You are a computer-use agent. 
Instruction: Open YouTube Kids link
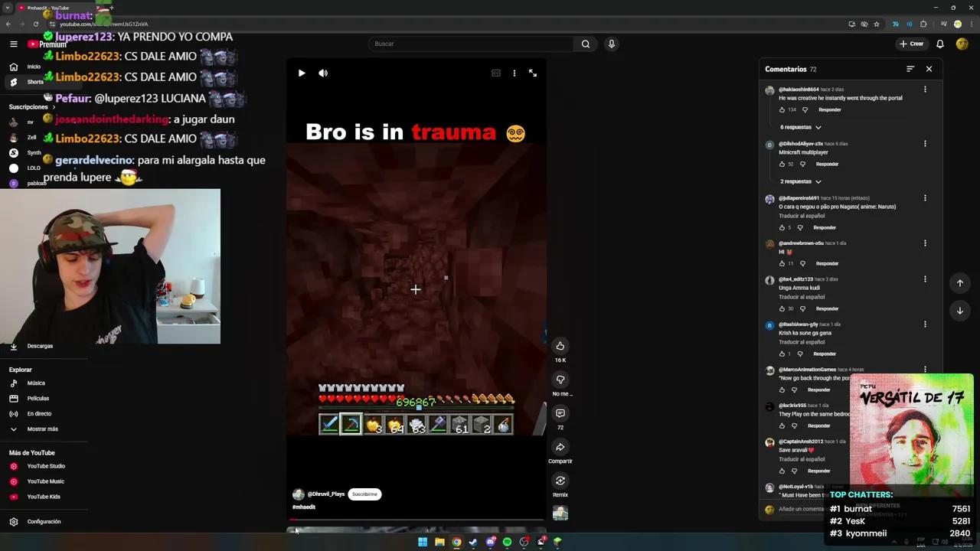(44, 497)
